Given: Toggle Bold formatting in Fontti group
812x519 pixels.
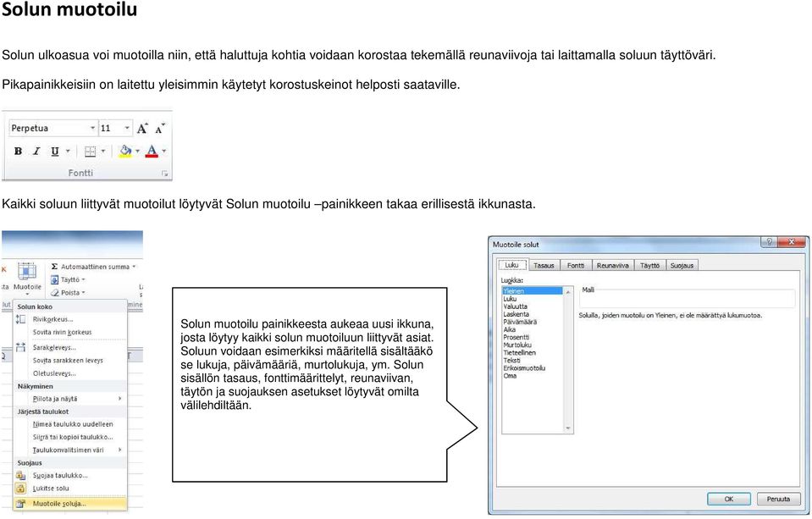Looking at the screenshot, I should [x=18, y=152].
